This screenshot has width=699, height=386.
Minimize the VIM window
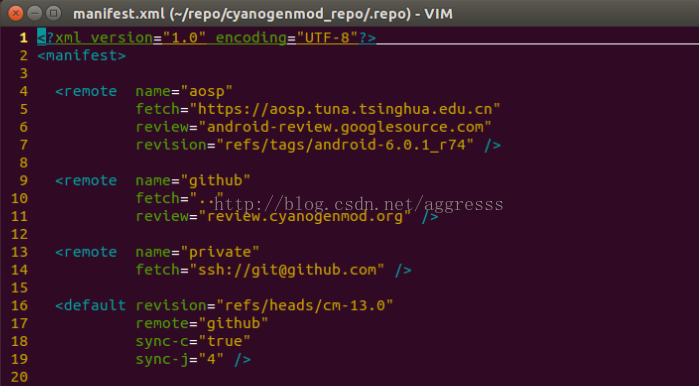(34, 13)
